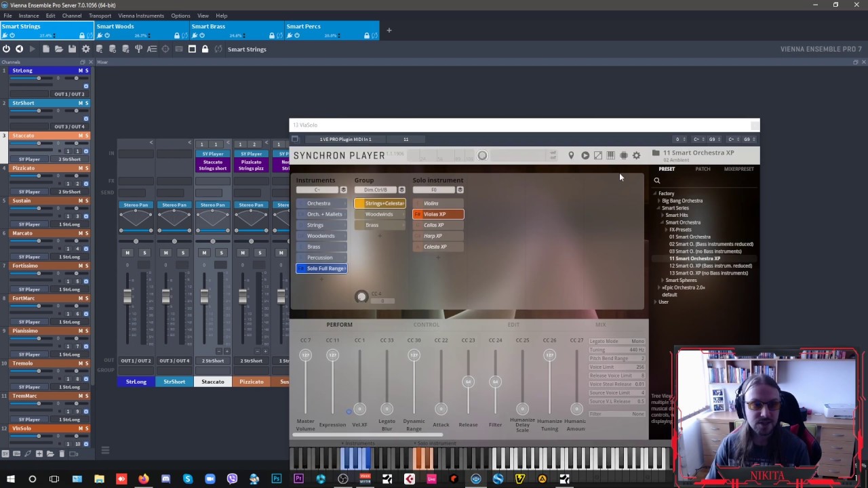
Task: Click the lock icon in main toolbar
Action: [x=205, y=49]
